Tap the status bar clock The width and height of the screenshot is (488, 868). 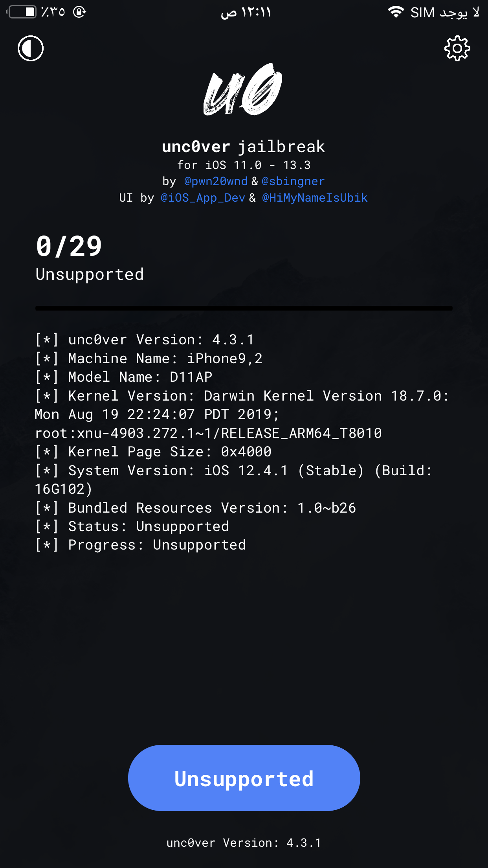pos(246,12)
